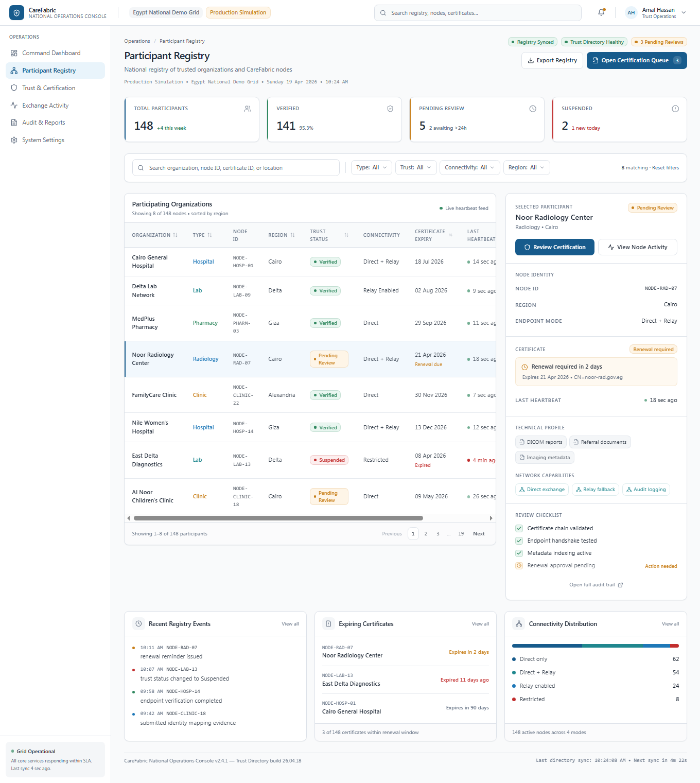Image resolution: width=700 pixels, height=783 pixels.
Task: Select Cairo General Hospital table row
Action: pos(310,262)
